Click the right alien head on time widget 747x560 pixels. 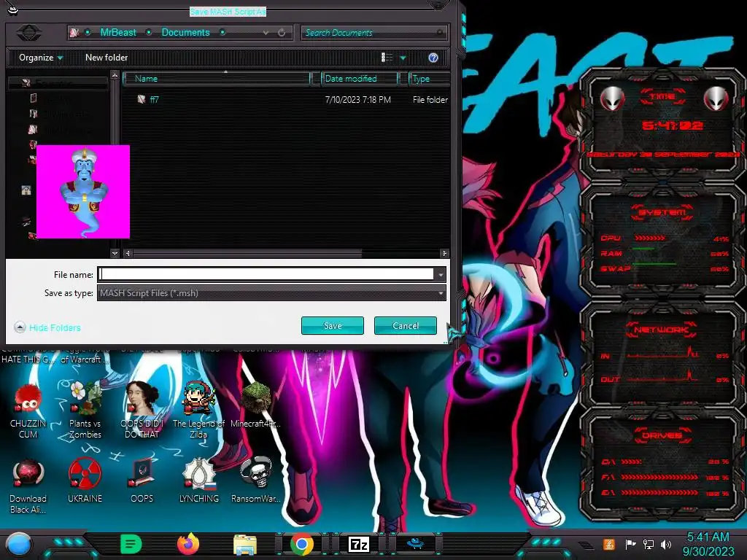[x=716, y=99]
